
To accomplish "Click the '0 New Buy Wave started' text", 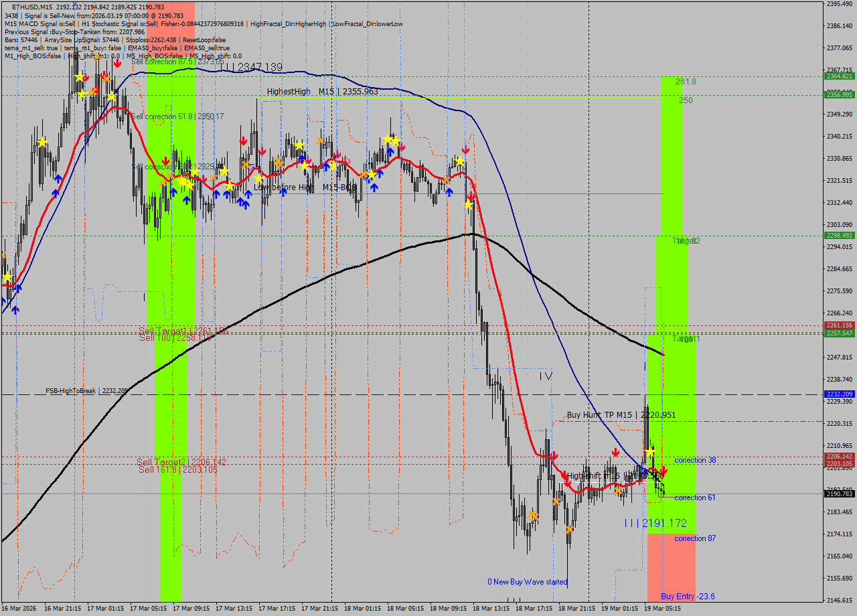I will coord(527,582).
